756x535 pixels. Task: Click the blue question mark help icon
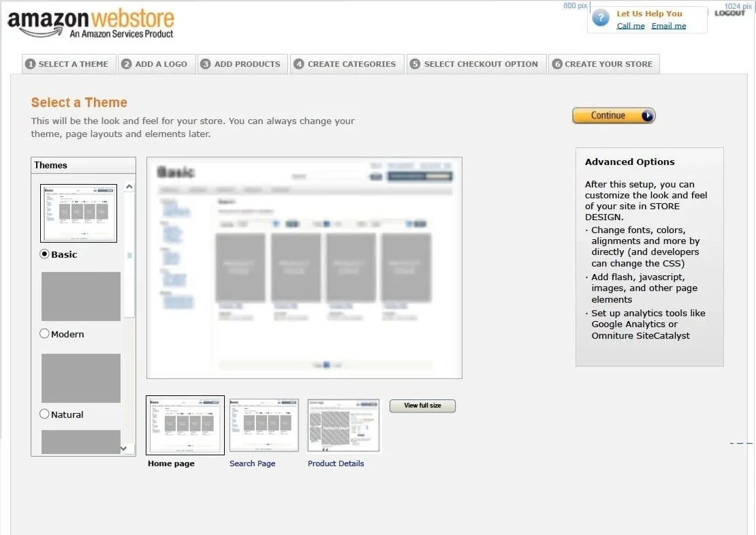601,19
